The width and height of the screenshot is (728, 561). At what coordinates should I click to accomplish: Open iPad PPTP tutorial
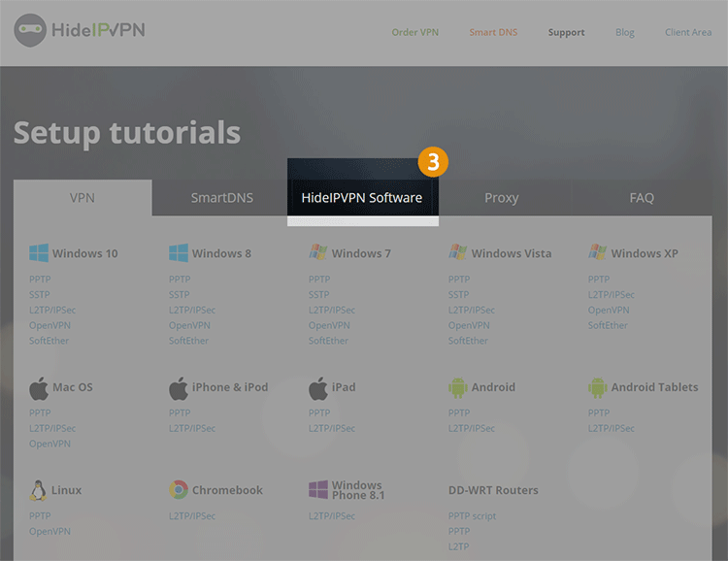click(x=319, y=412)
